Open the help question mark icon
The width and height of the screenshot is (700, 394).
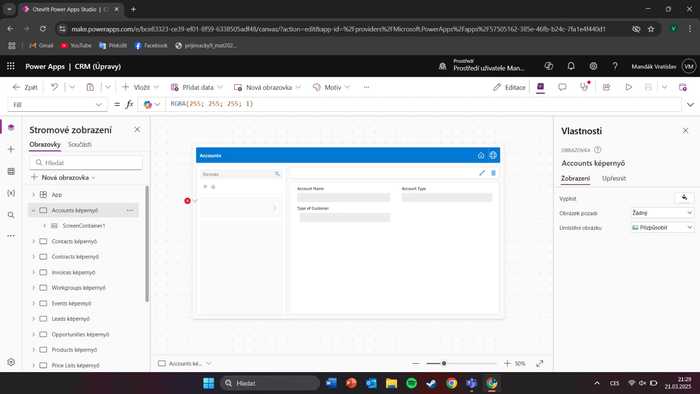click(615, 66)
